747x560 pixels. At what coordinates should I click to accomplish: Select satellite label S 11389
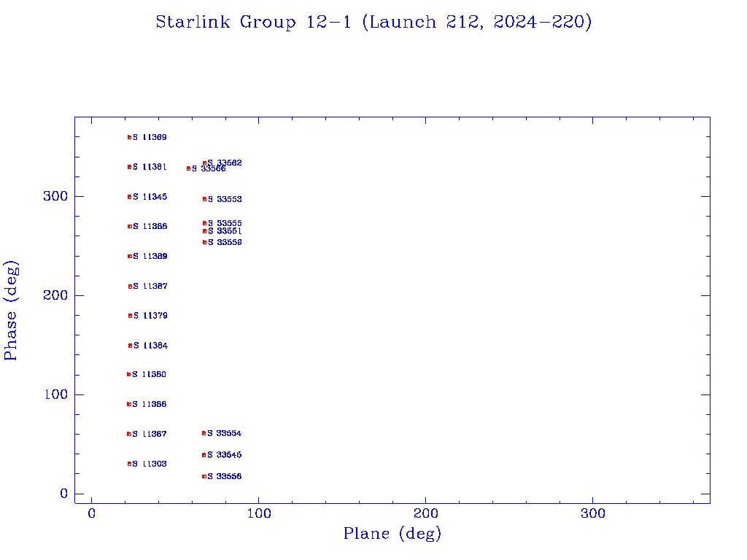point(150,256)
